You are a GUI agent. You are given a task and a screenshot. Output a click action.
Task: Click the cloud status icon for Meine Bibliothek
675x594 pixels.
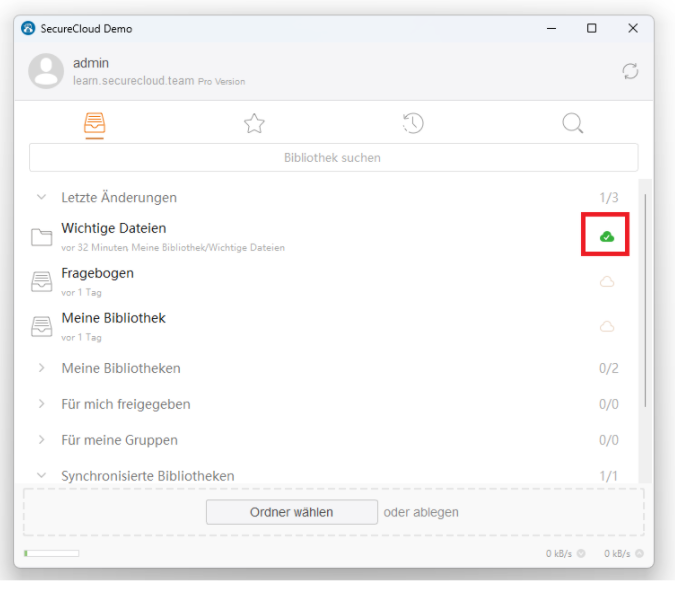point(607,327)
